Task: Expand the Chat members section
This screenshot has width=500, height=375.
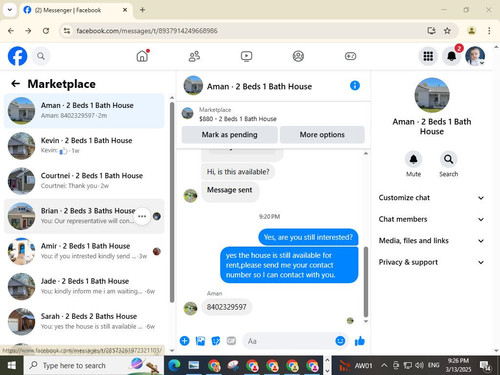Action: tap(431, 219)
